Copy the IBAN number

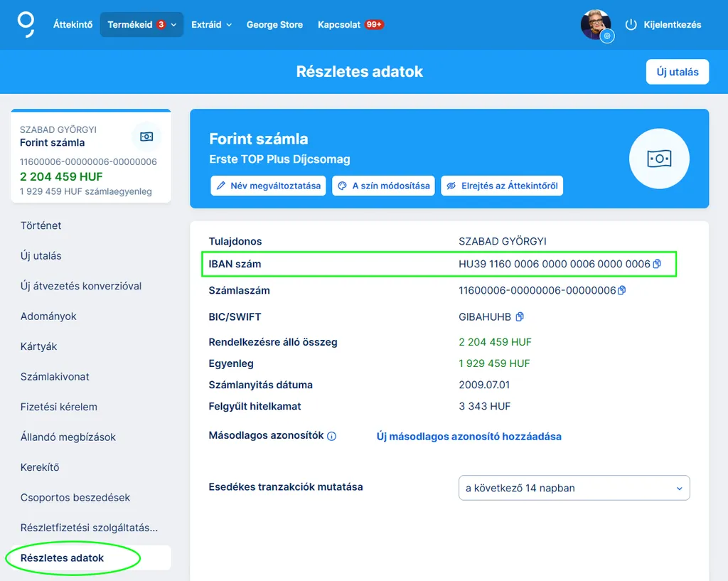657,264
